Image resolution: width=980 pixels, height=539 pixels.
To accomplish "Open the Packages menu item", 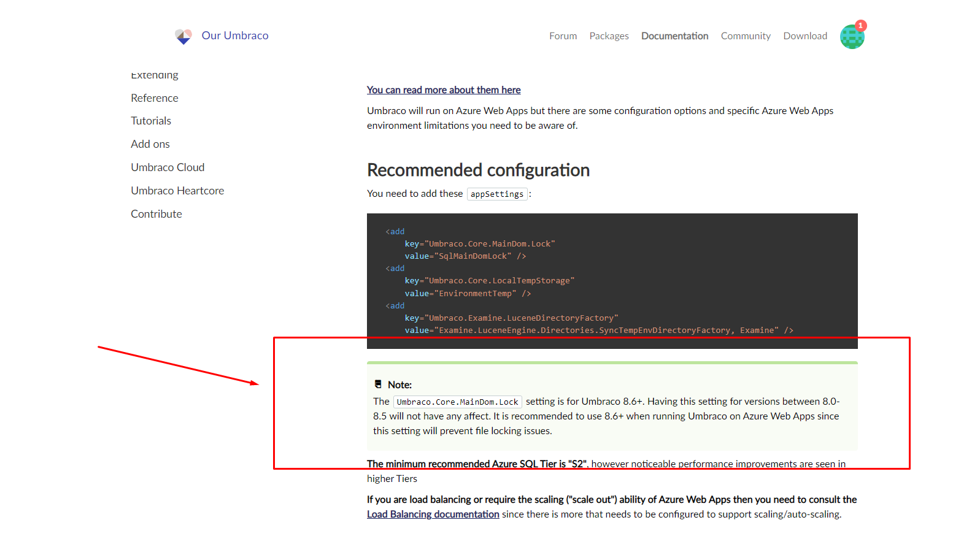I will click(x=609, y=36).
